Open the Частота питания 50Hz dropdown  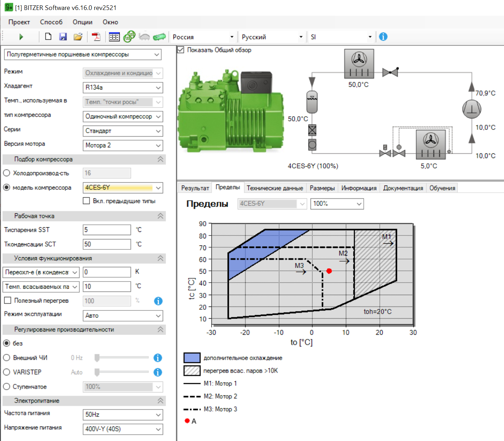[x=123, y=415]
